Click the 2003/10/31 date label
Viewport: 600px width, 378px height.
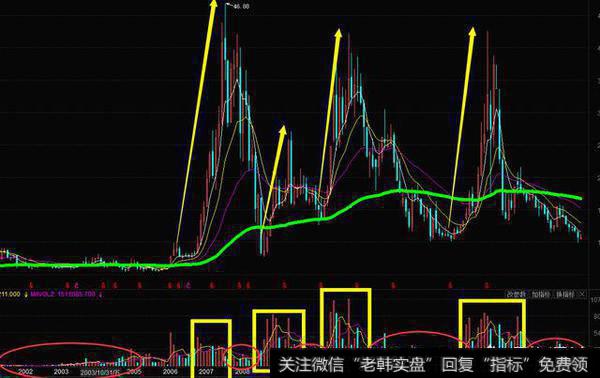pyautogui.click(x=100, y=372)
